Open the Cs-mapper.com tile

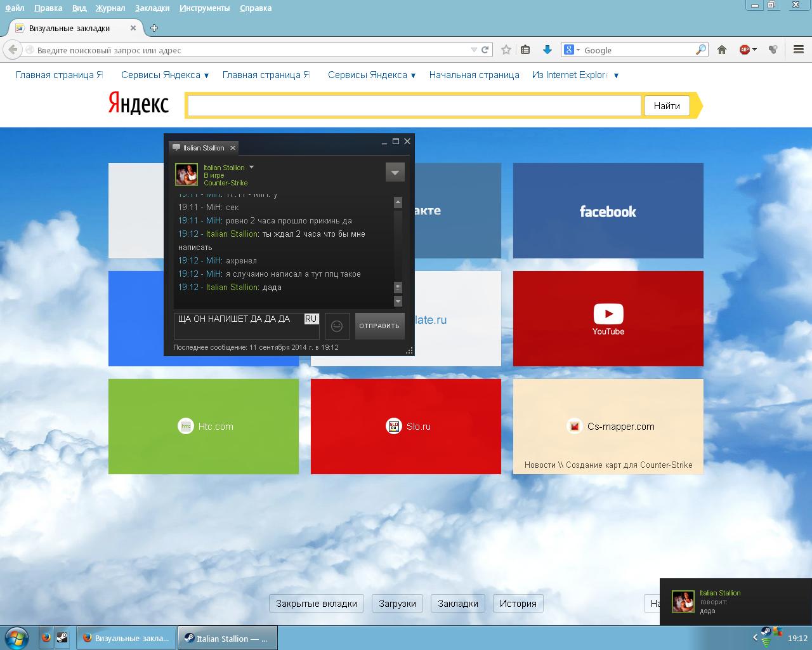pos(608,427)
